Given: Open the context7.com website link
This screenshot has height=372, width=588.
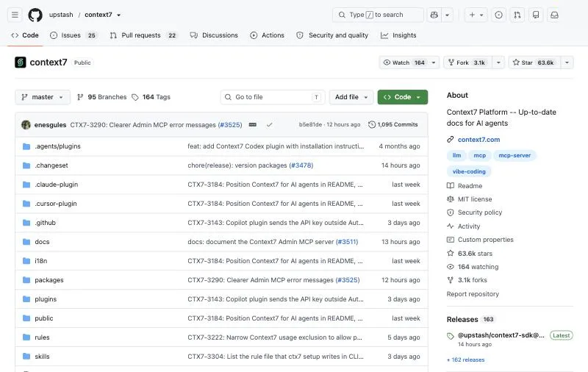Looking at the screenshot, I should point(478,140).
